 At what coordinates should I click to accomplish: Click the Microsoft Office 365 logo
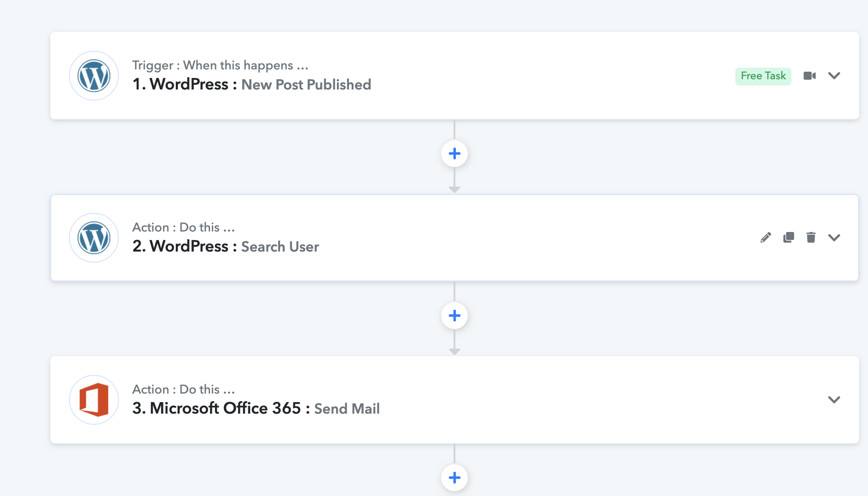(x=94, y=400)
